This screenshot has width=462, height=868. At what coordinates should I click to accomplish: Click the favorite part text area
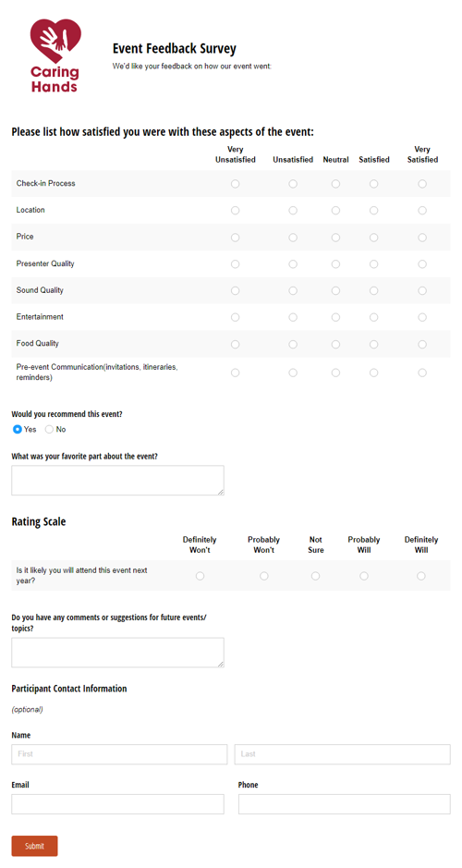click(x=118, y=480)
